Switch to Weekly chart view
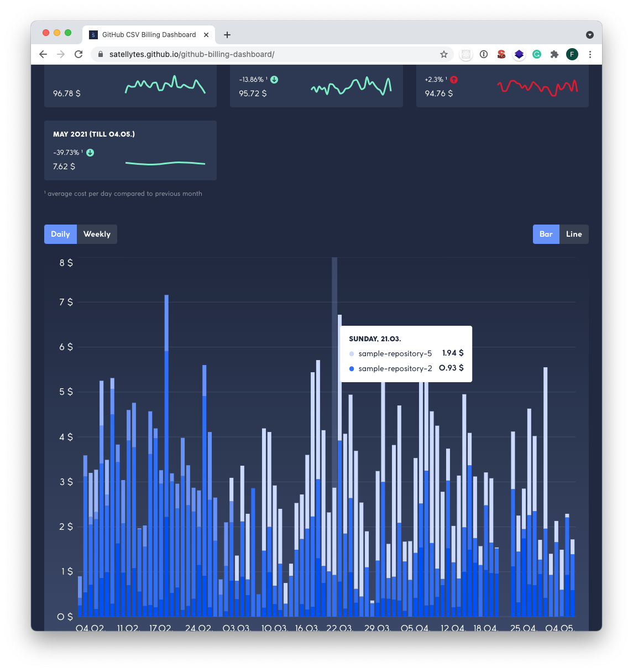Viewport: 633px width, 672px height. 97,234
